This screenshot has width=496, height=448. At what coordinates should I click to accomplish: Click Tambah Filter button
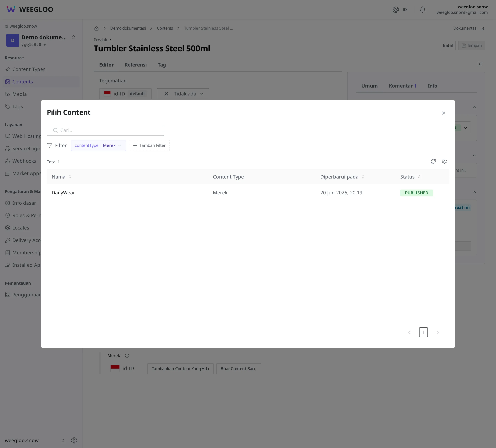[x=149, y=145]
